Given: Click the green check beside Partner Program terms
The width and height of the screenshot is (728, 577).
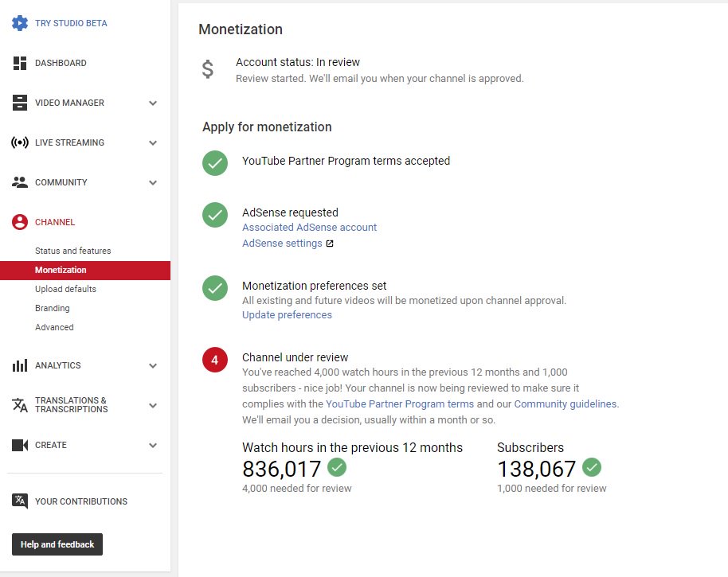Looking at the screenshot, I should click(215, 163).
